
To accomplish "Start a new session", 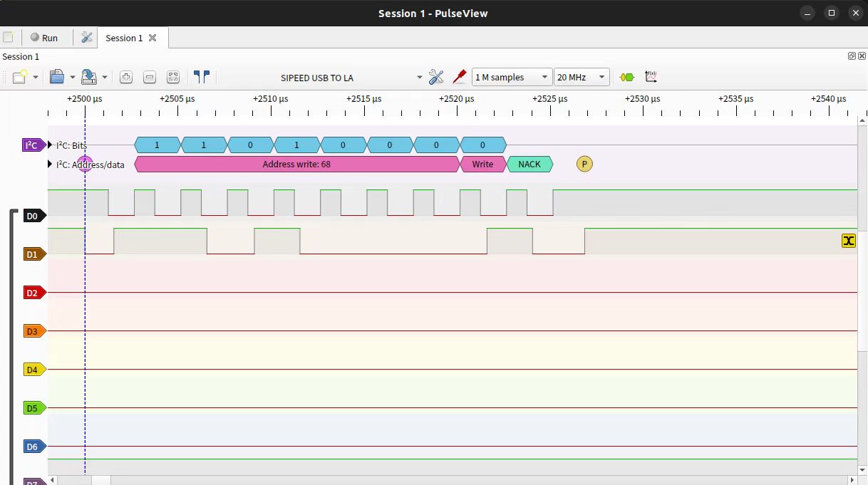I will pyautogui.click(x=19, y=77).
